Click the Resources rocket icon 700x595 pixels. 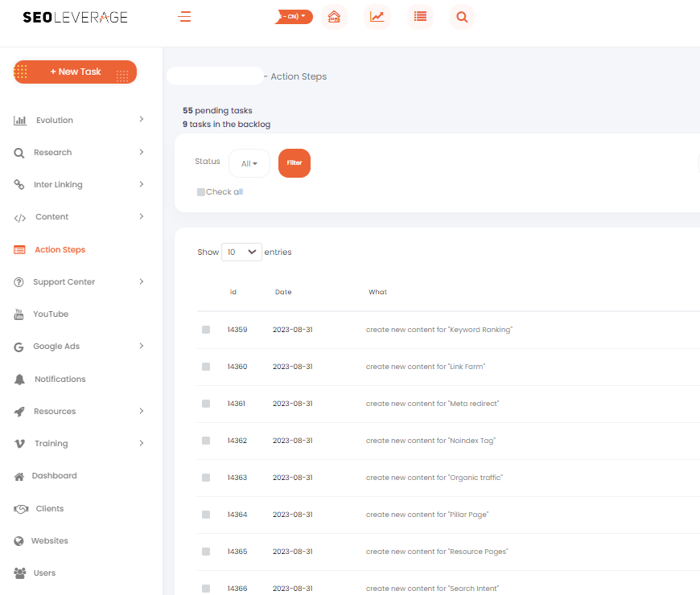click(19, 411)
